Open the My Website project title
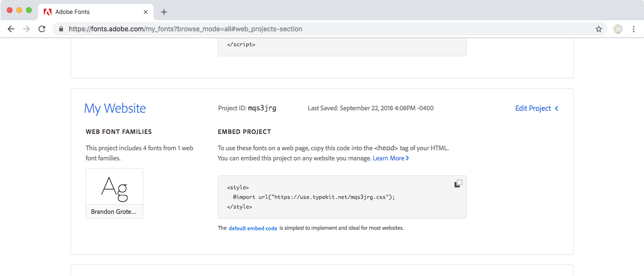Viewport: 644px width, 276px height. (x=115, y=108)
